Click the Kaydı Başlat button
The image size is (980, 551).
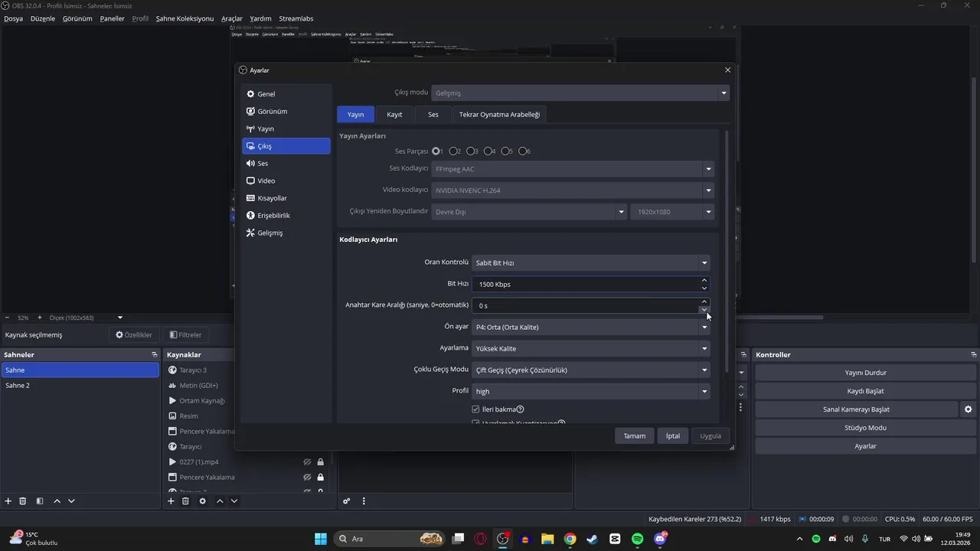(x=865, y=391)
